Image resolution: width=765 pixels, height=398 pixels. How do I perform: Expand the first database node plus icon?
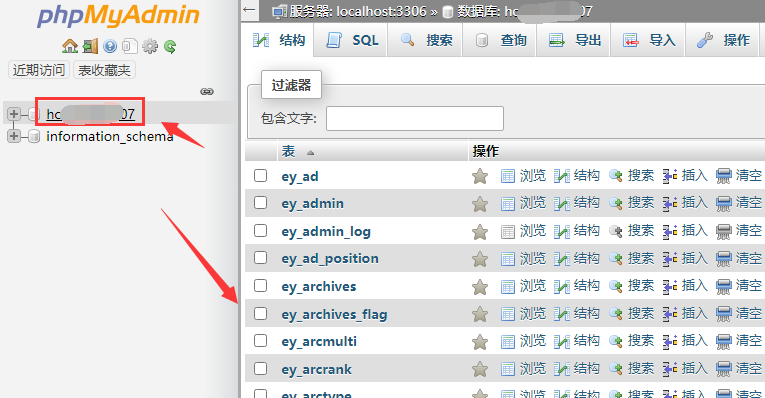[14, 114]
